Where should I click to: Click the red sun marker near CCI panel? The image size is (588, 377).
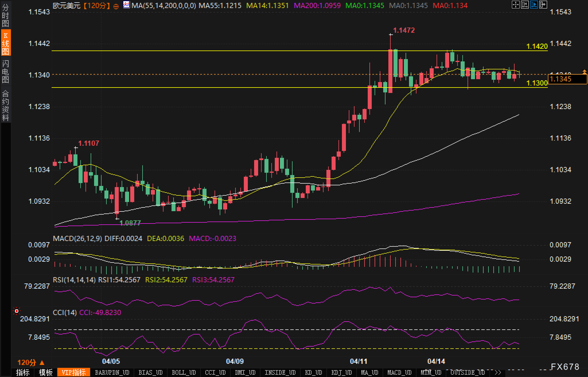point(17,311)
